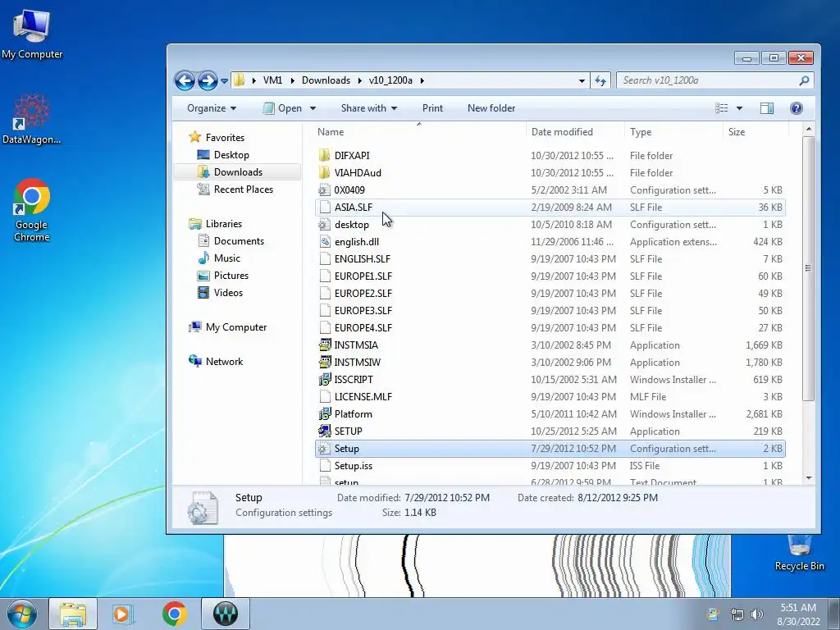The width and height of the screenshot is (840, 630).
Task: Select Downloads in the address breadcrumb
Action: point(326,80)
